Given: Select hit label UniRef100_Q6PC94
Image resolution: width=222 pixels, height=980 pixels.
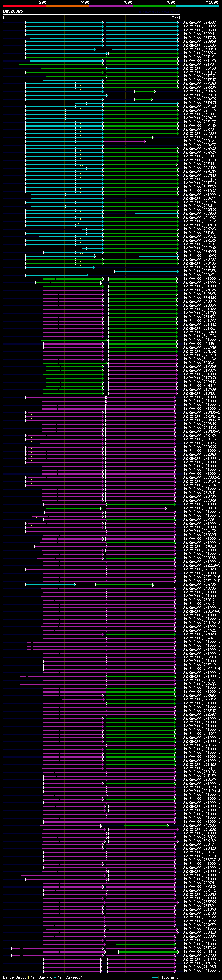Looking at the screenshot, I should click(x=199, y=519).
